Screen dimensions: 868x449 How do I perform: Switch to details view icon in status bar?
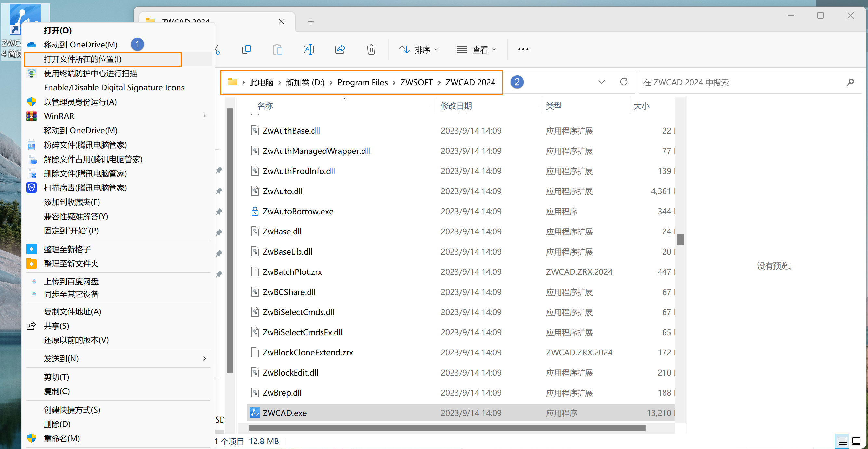(843, 441)
